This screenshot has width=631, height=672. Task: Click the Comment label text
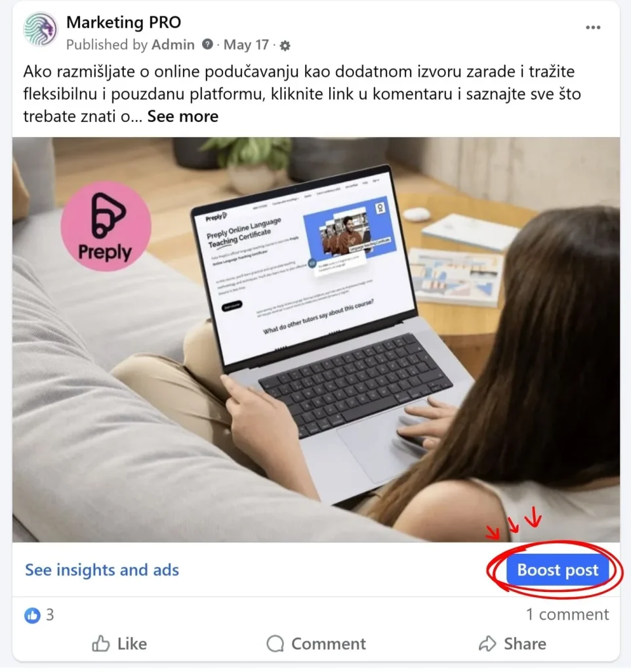coord(329,644)
